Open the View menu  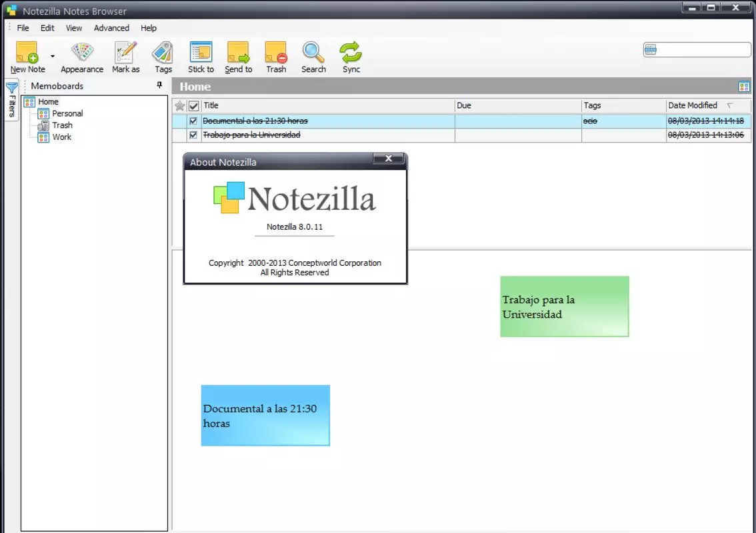pos(74,28)
